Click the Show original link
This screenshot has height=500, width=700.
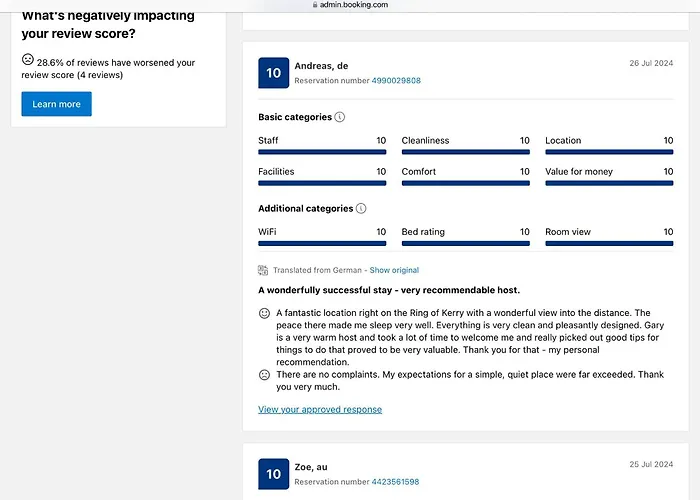point(394,270)
